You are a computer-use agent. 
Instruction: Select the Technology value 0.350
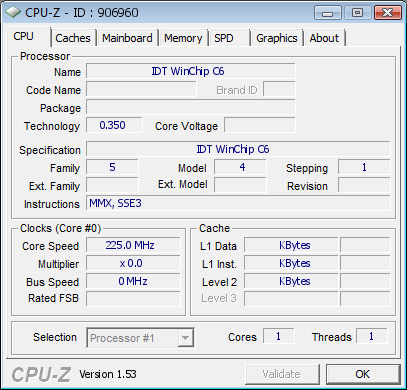[114, 125]
